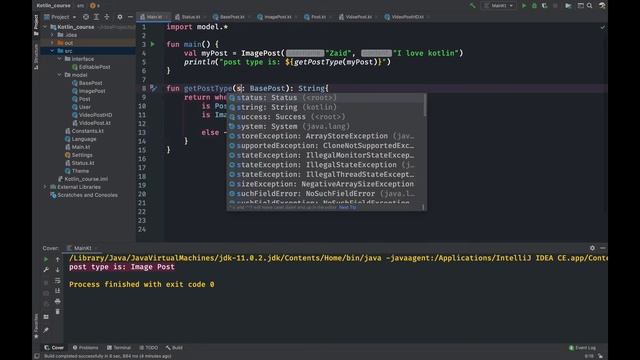Click the Cover tool window button
Image resolution: width=640 pixels, height=360 pixels.
pyautogui.click(x=54, y=348)
